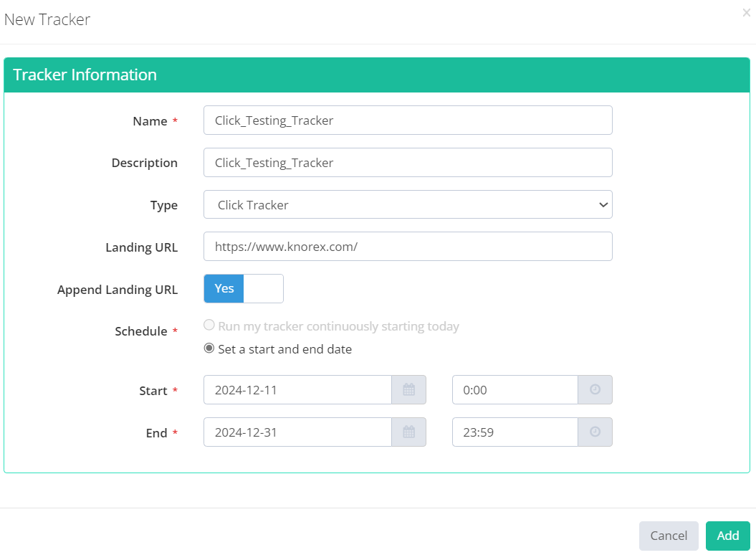Image resolution: width=756 pixels, height=560 pixels.
Task: Open the End date calendar picker icon
Action: click(408, 432)
